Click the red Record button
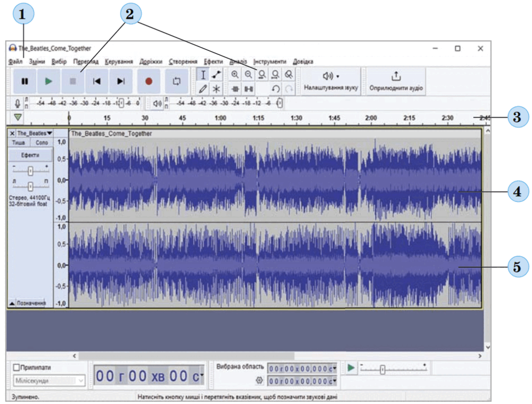Image resolution: width=532 pixels, height=404 pixels. pyautogui.click(x=149, y=81)
